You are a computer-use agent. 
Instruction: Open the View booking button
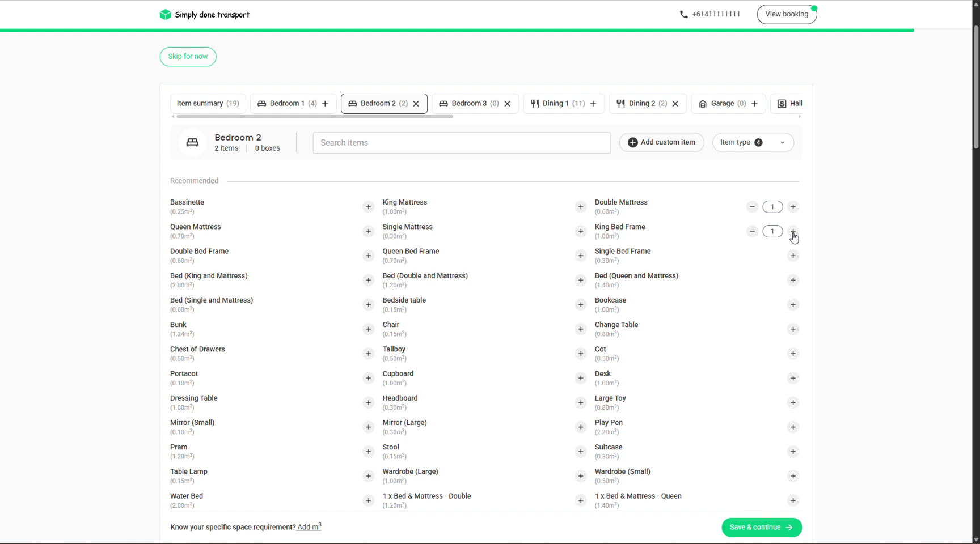787,14
